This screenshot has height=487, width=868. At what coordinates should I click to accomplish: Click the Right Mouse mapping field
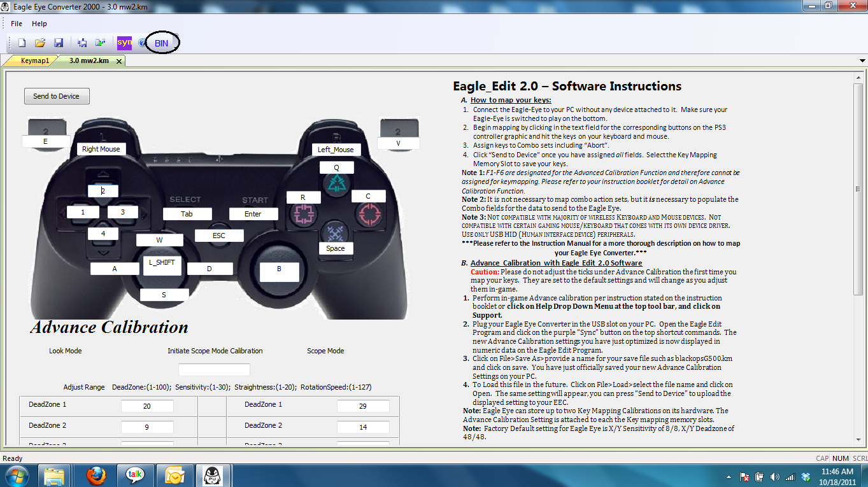coord(101,149)
